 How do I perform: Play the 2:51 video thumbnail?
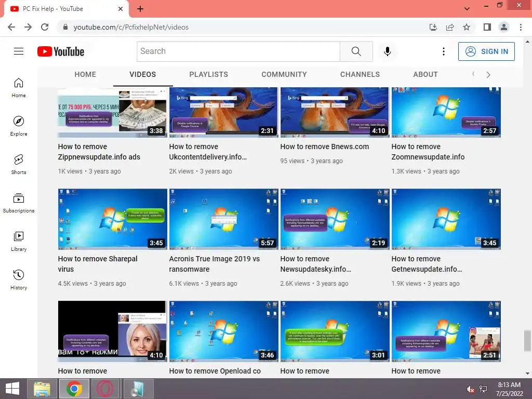point(446,331)
